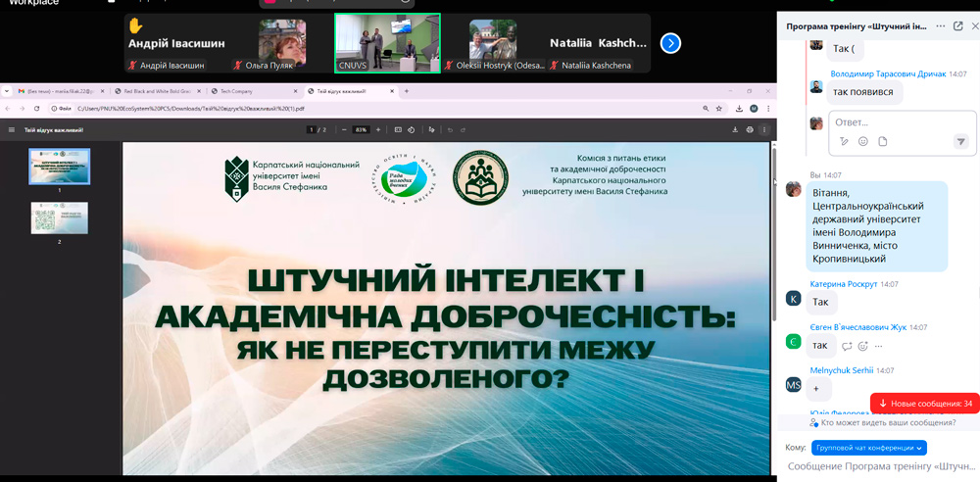The height and width of the screenshot is (482, 980).
Task: Open PDF viewer more actions menu
Action: 763,130
